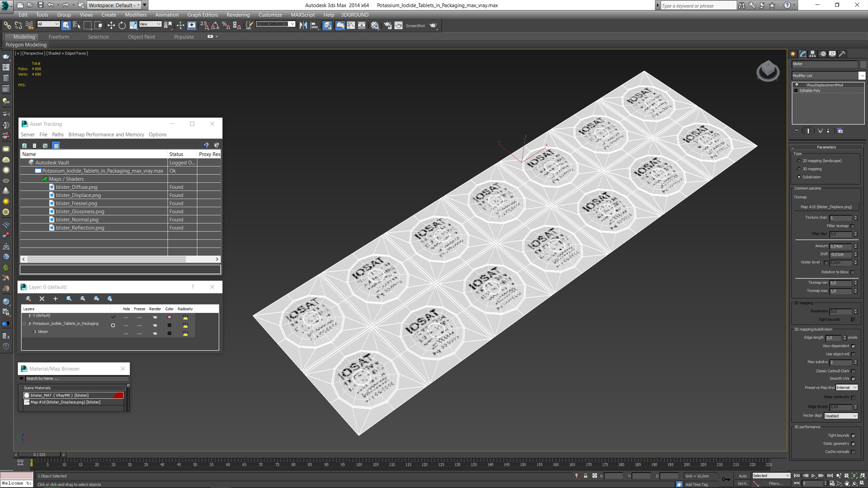Open Select by Name list tool
868x488 pixels.
point(76,25)
